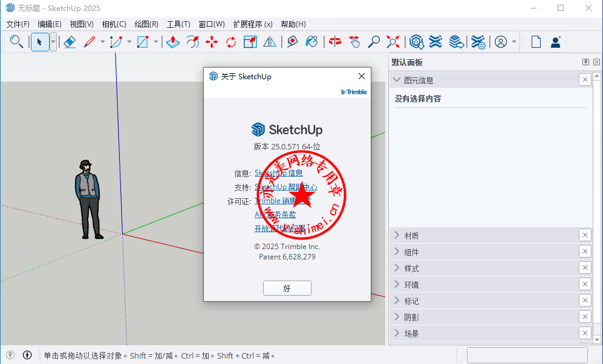The image size is (603, 364).
Task: Activate the Select arrow tool
Action: click(39, 42)
